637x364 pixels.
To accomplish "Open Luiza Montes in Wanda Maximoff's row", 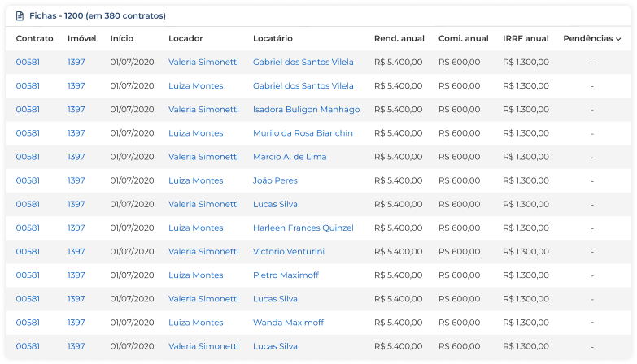I will click(x=196, y=323).
